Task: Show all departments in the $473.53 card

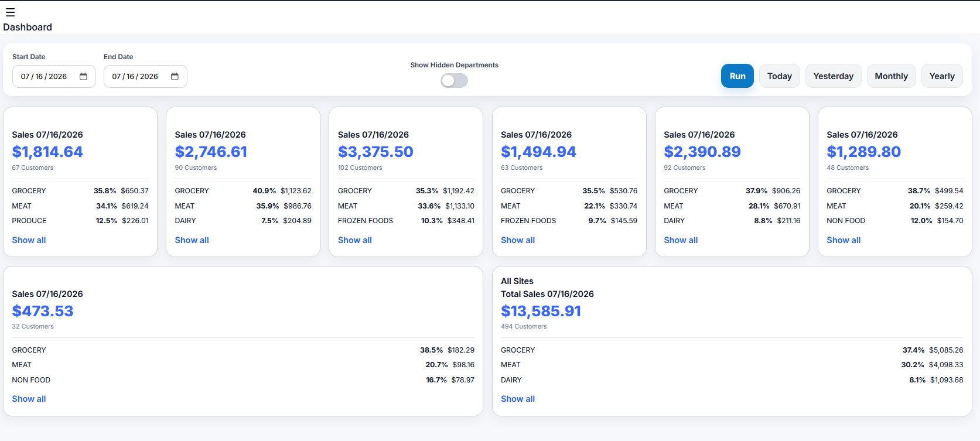Action: (x=29, y=399)
